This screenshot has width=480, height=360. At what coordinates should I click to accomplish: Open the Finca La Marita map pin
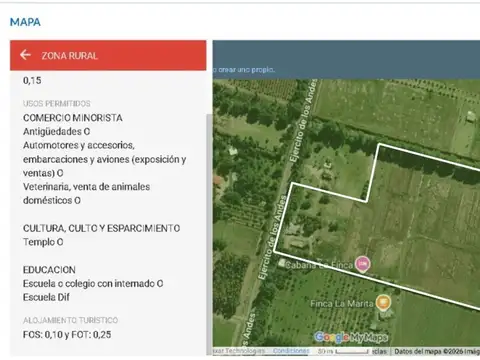coord(383,303)
